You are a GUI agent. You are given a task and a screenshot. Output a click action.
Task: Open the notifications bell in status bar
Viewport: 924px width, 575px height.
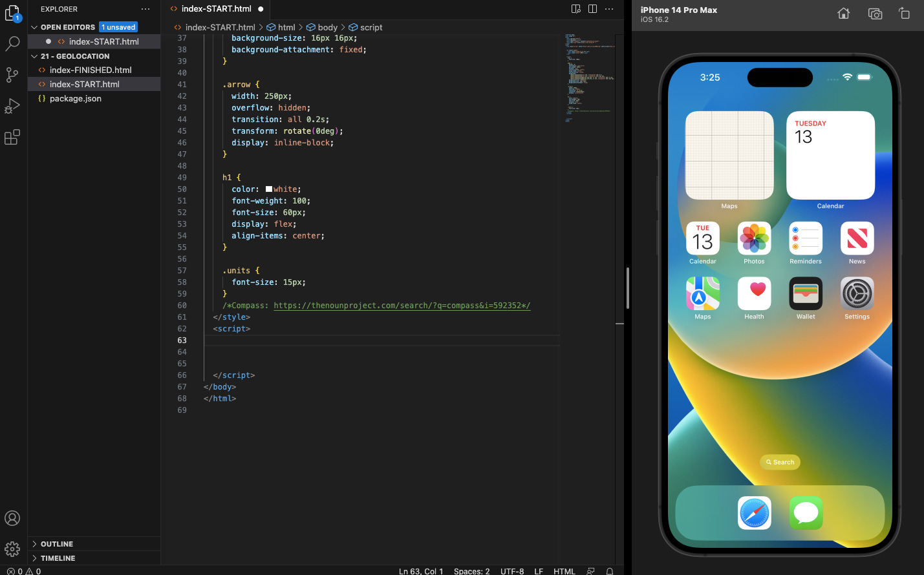coord(609,571)
